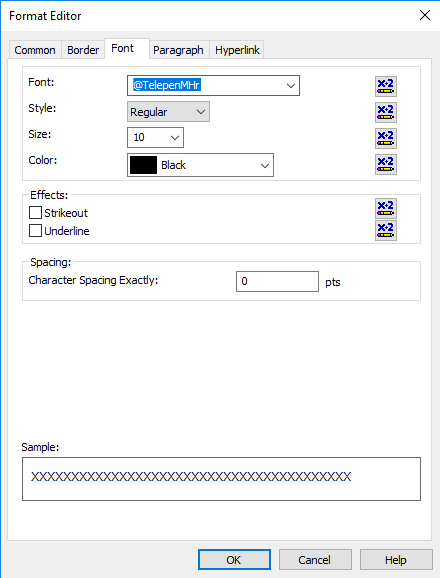The image size is (440, 578).
Task: Click the OK button
Action: [234, 560]
